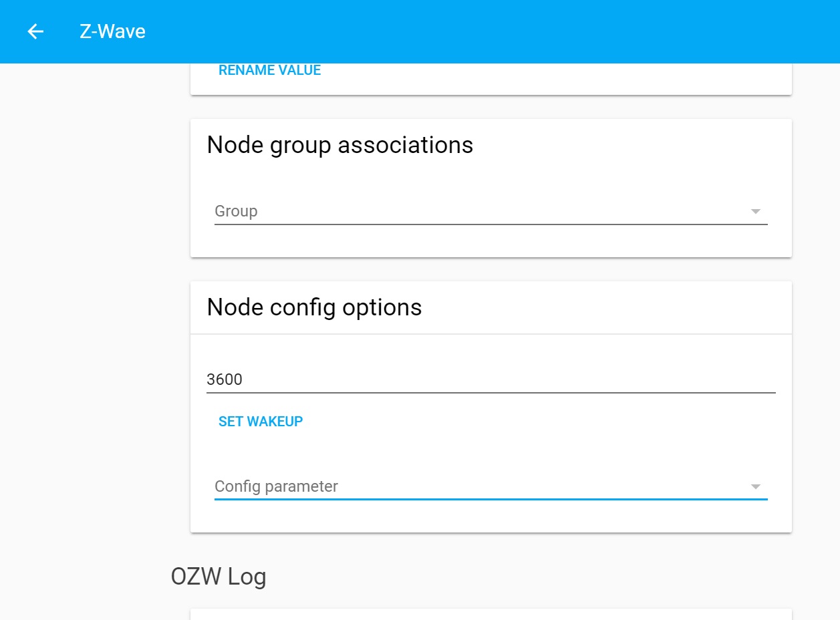Click SET WAKEUP
Viewport: 840px width, 620px height.
click(260, 421)
